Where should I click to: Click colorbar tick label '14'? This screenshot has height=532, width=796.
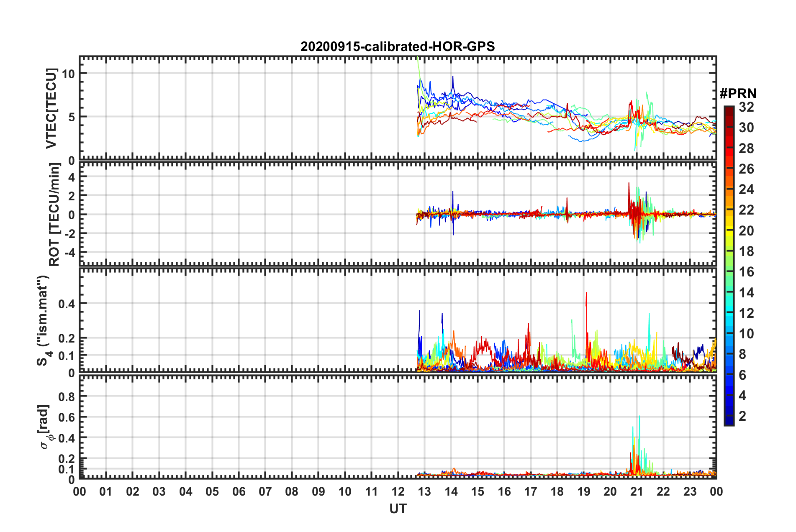746,292
